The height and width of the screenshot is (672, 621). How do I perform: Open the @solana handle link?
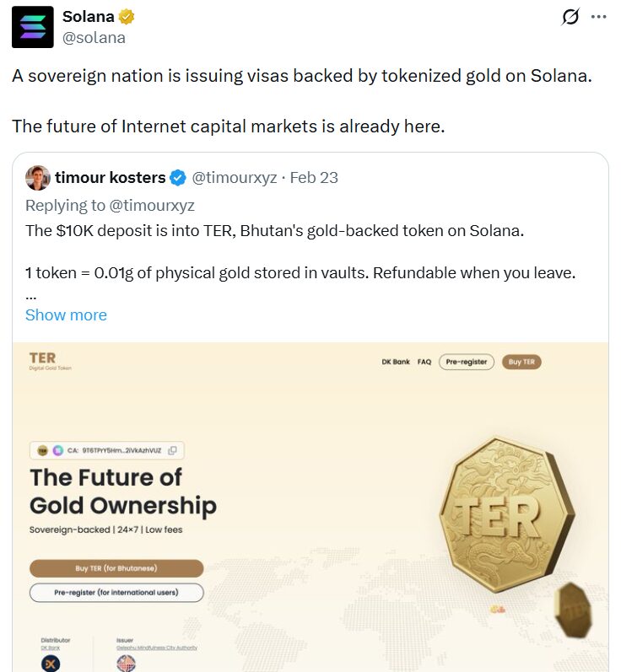click(94, 37)
